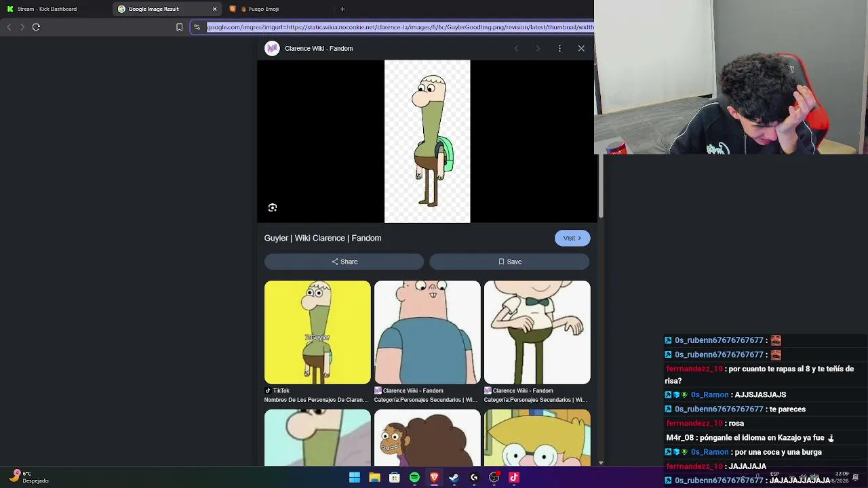
Task: Reload the page with the refresh icon
Action: 36,27
